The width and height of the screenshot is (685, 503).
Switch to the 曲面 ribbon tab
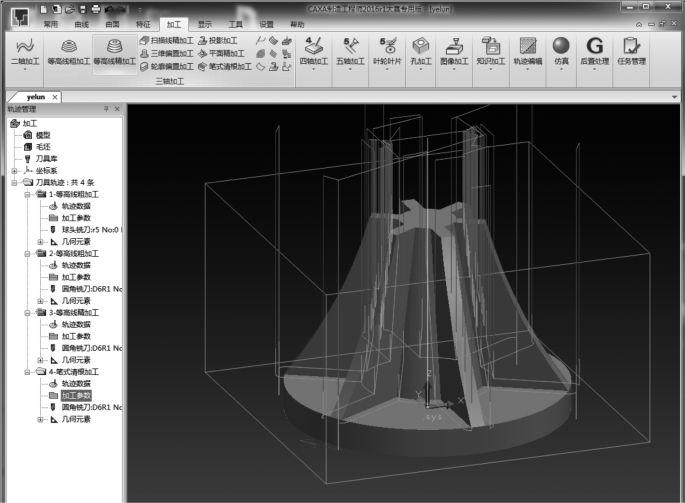click(113, 22)
